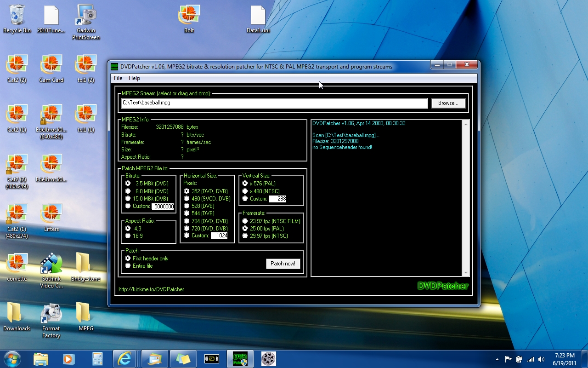This screenshot has width=588, height=368.
Task: Launch Internet Explorer from taskbar
Action: pos(124,359)
